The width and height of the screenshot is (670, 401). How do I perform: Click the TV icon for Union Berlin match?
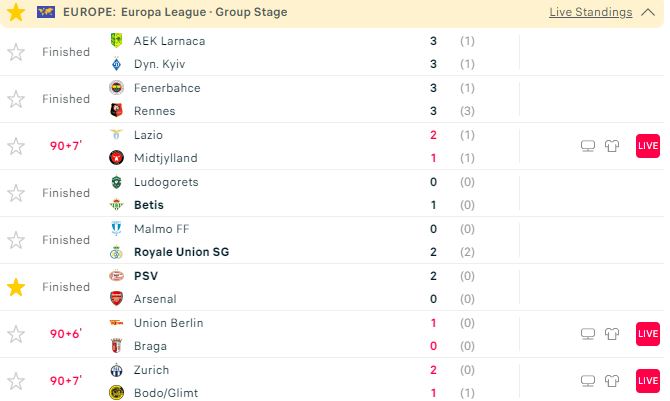589,334
